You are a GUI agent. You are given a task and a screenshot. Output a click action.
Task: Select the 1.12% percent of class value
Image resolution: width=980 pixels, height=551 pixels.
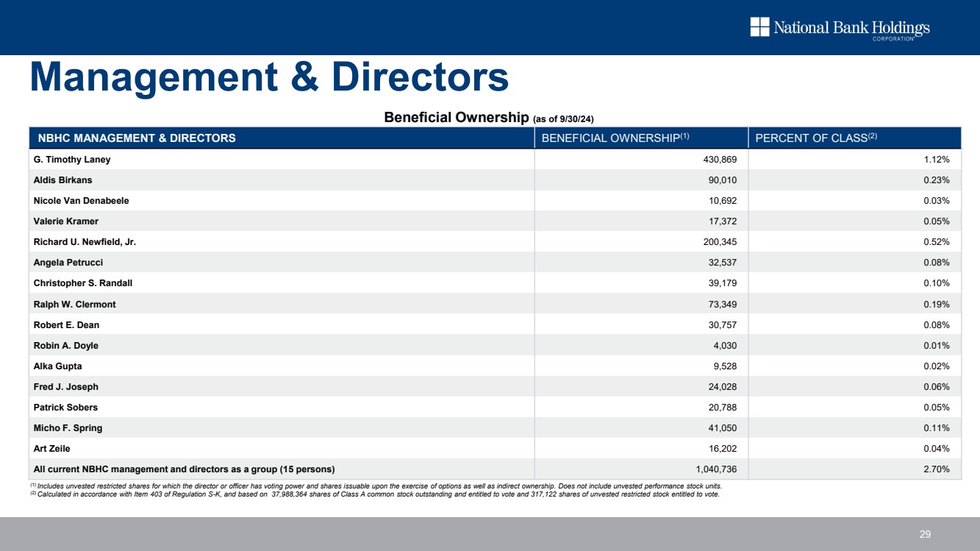coord(937,160)
